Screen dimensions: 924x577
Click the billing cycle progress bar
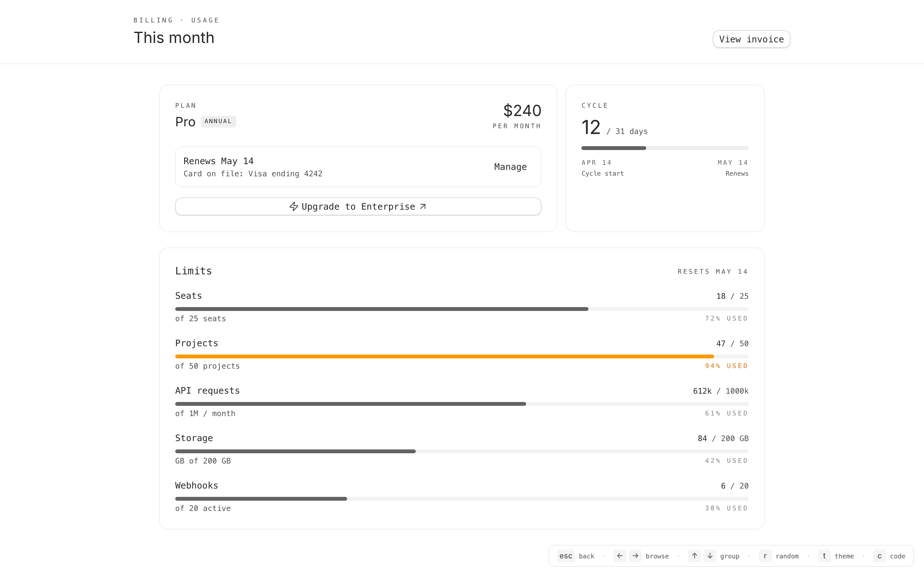click(664, 148)
